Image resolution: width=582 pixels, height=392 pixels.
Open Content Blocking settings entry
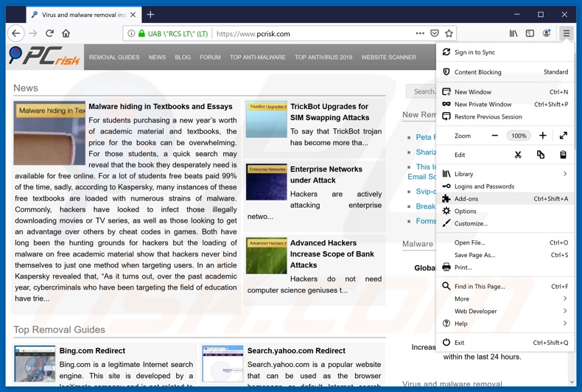pyautogui.click(x=505, y=72)
